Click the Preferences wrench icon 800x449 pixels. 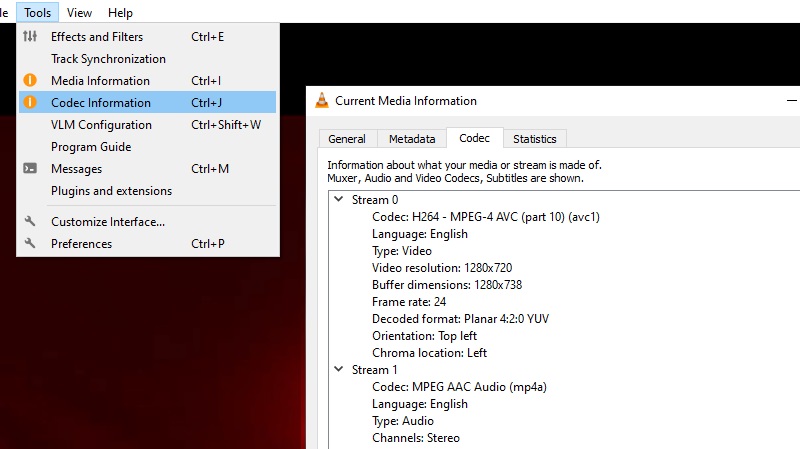pyautogui.click(x=30, y=243)
